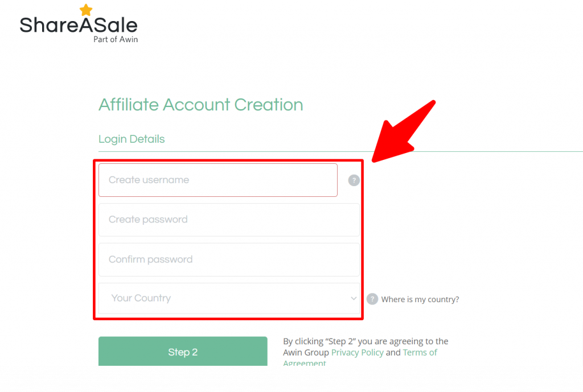The image size is (583, 392).
Task: Click the country help question mark icon
Action: [372, 299]
